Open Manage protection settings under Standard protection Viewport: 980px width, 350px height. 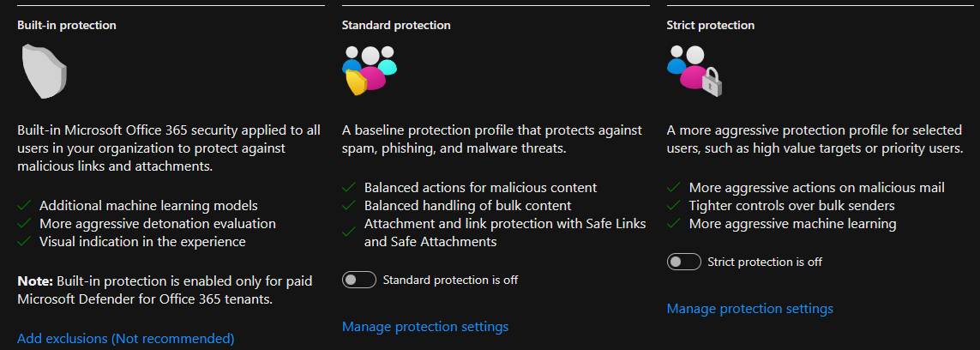tap(425, 326)
